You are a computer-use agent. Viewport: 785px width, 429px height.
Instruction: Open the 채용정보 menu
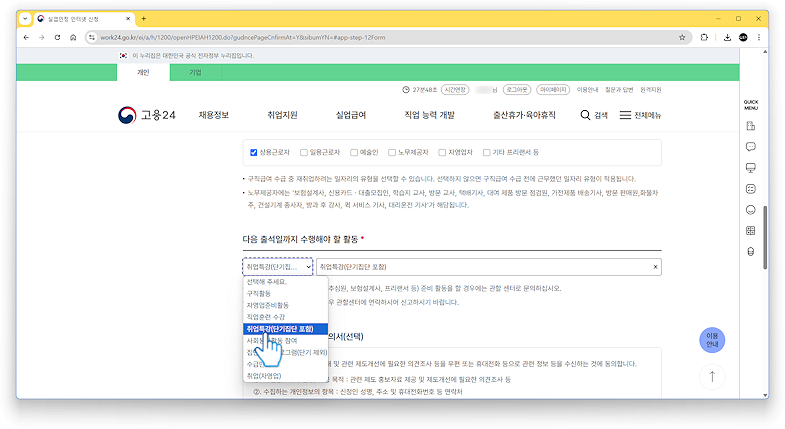214,115
